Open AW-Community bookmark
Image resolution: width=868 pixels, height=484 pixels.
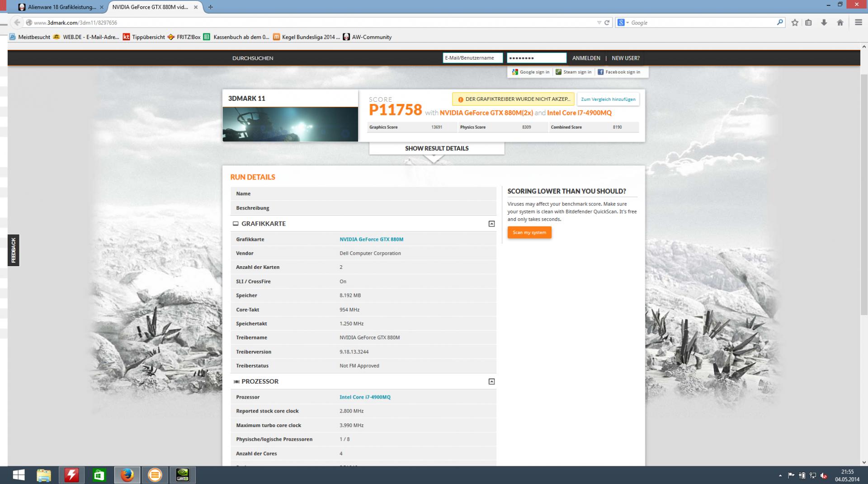[x=367, y=37]
